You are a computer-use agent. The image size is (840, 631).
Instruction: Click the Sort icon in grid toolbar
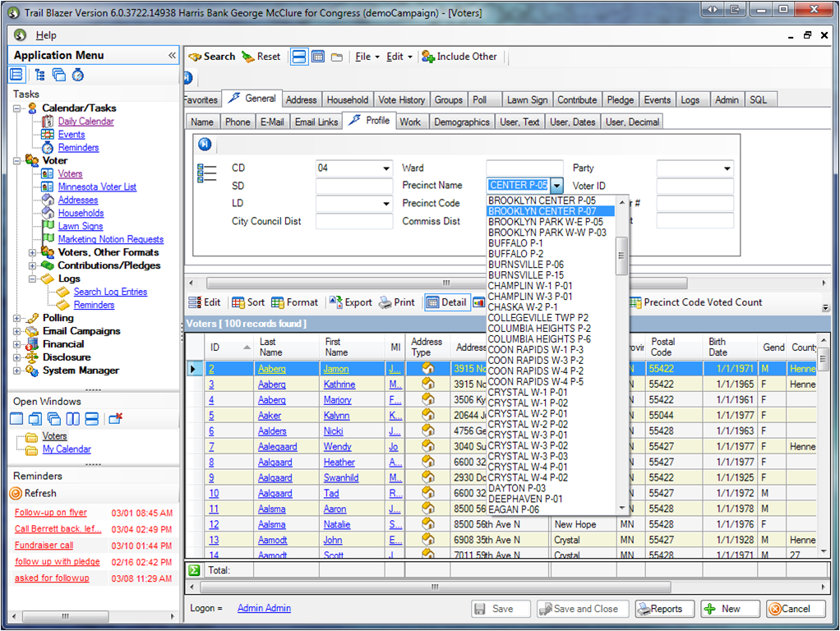click(238, 302)
